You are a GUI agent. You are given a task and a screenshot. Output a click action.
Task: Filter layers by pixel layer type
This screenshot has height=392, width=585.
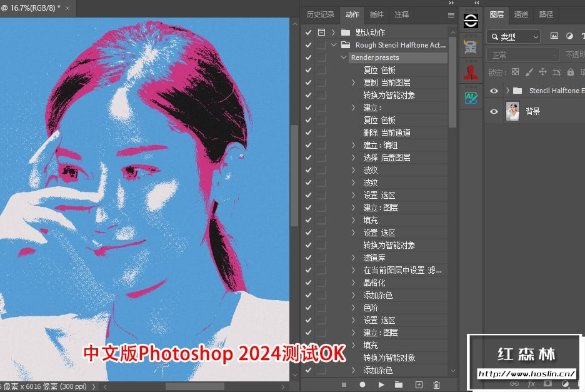point(554,36)
